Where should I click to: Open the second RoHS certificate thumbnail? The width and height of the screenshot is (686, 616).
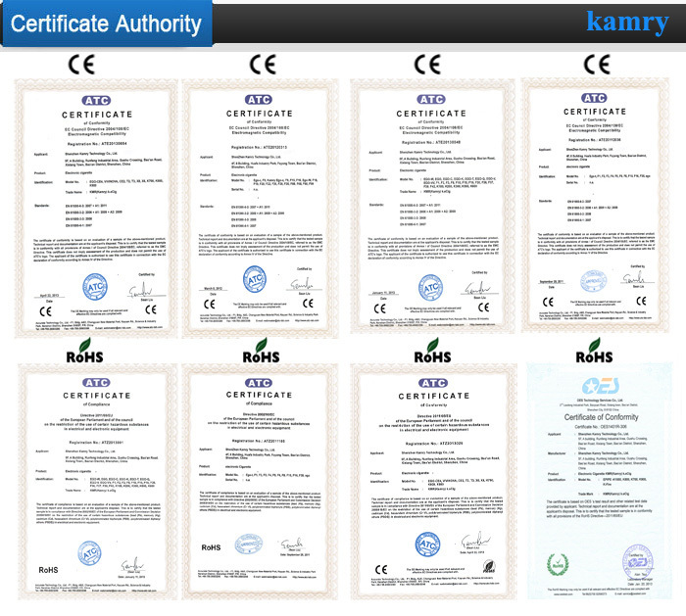(260, 482)
